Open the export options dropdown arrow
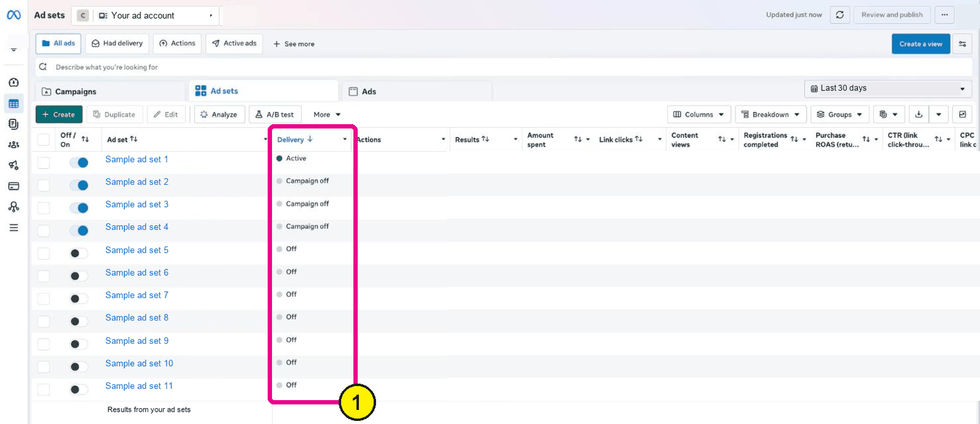The height and width of the screenshot is (424, 980). (x=938, y=114)
